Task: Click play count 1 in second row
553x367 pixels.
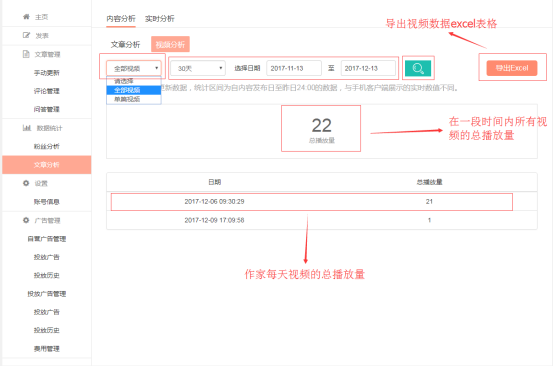Action: pos(429,220)
